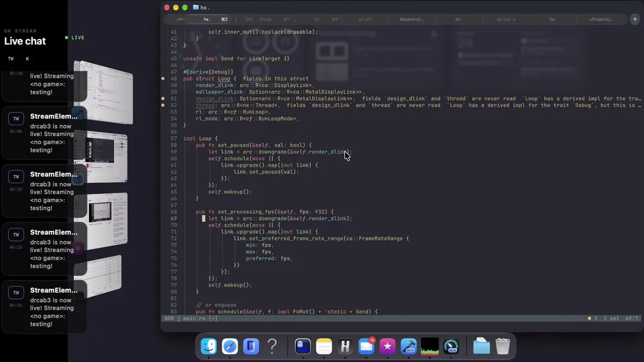Open StreamElements message at 04:25

(44, 248)
